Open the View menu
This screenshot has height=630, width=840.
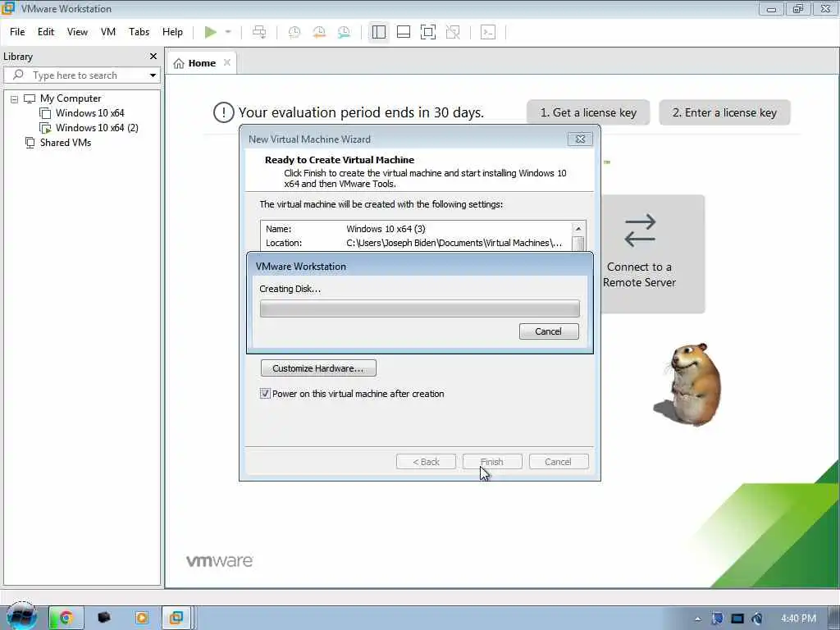pos(77,32)
